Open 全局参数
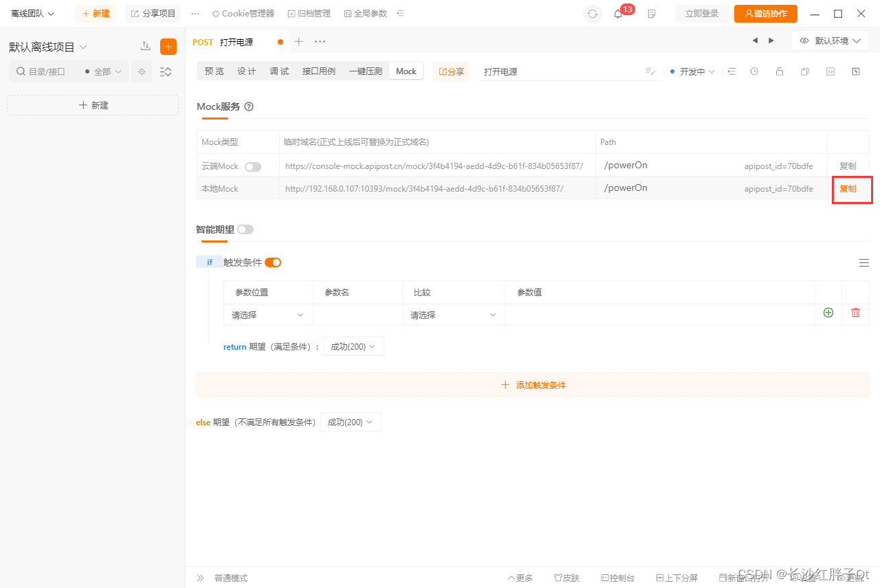The width and height of the screenshot is (880, 588). (x=366, y=14)
